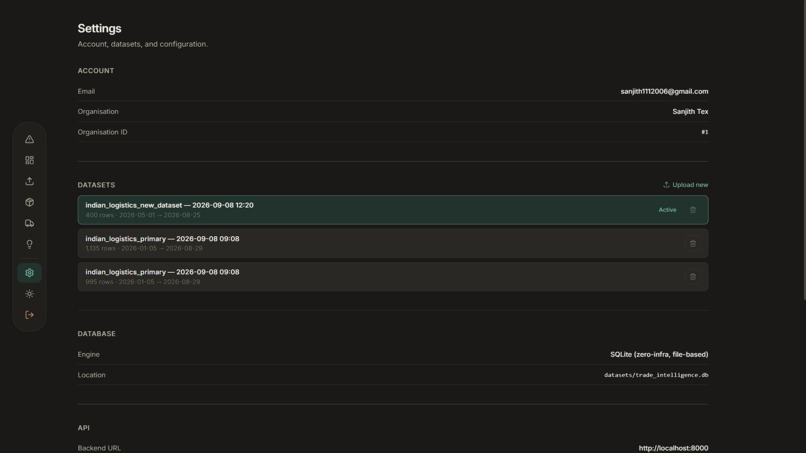Click the API section header
The width and height of the screenshot is (806, 453).
[x=83, y=428]
